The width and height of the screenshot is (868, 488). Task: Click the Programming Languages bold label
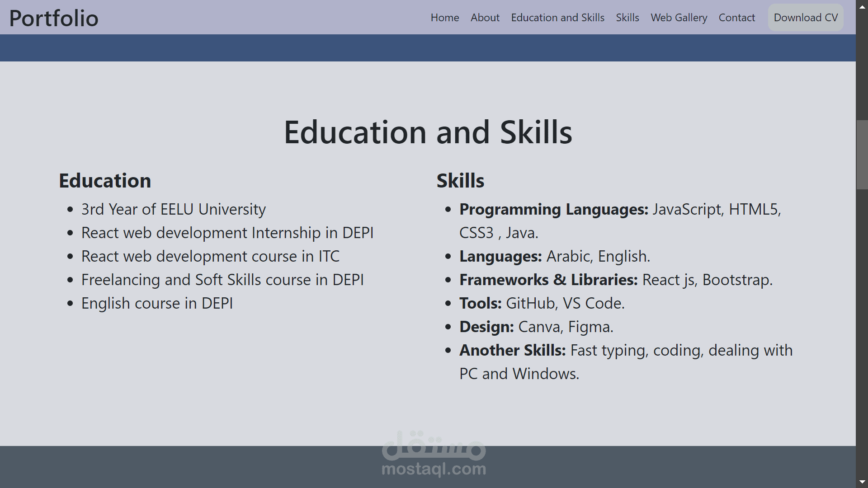coord(553,209)
